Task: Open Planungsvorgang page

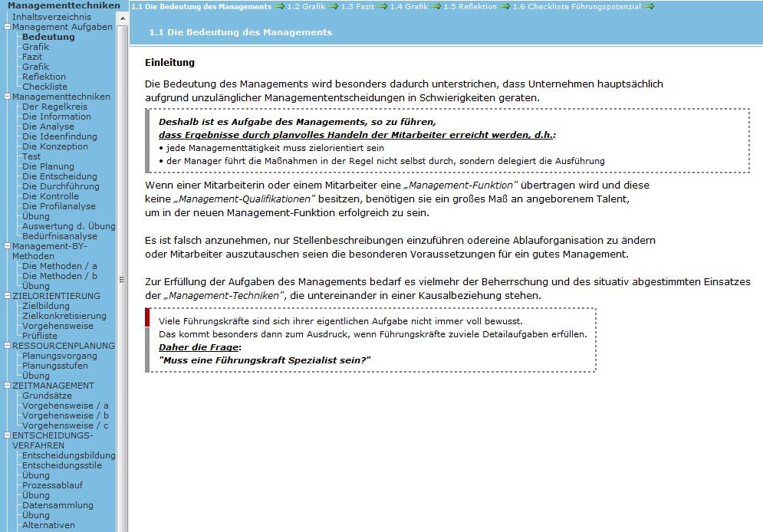Action: pos(60,356)
